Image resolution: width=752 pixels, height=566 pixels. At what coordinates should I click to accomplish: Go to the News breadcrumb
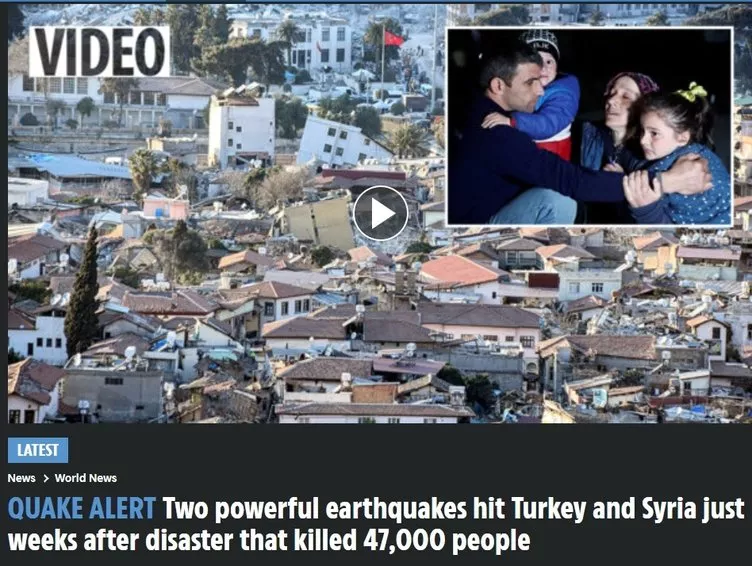[22, 478]
